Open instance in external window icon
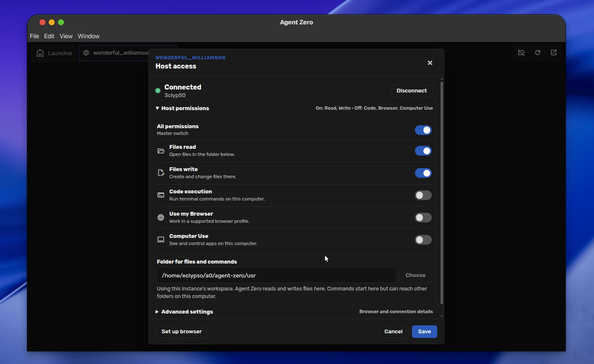Viewport: 594px width, 364px height. (x=554, y=53)
